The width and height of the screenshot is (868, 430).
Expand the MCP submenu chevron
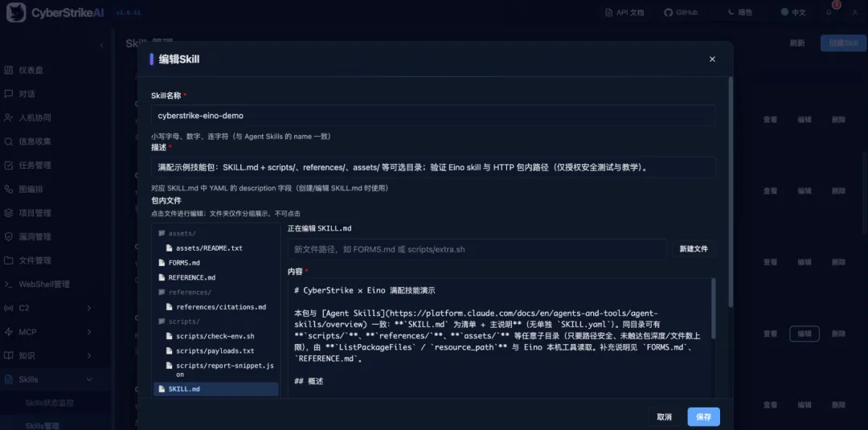point(89,331)
